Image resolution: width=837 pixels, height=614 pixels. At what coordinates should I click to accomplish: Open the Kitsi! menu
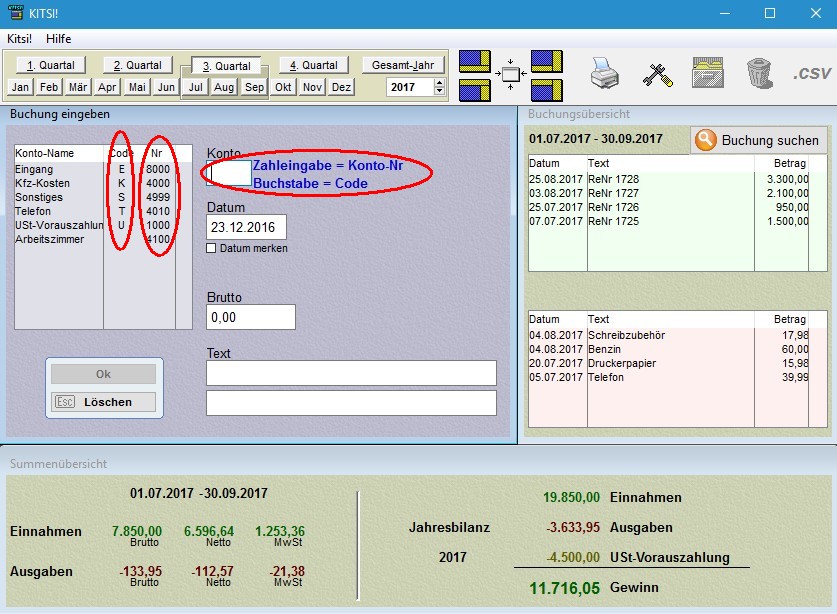pos(19,39)
